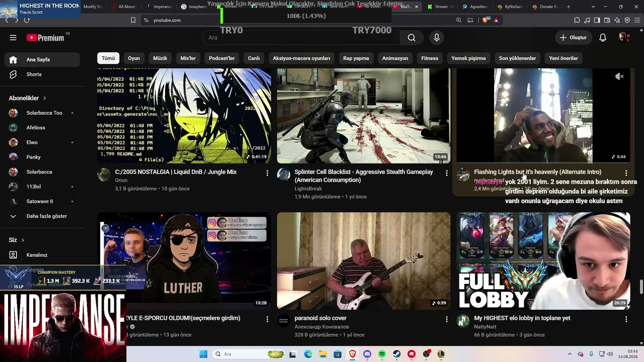Screen dimensions: 644x362
Task: Open the C:/2005 NOSTALGIA mix thumbnail
Action: tap(184, 116)
